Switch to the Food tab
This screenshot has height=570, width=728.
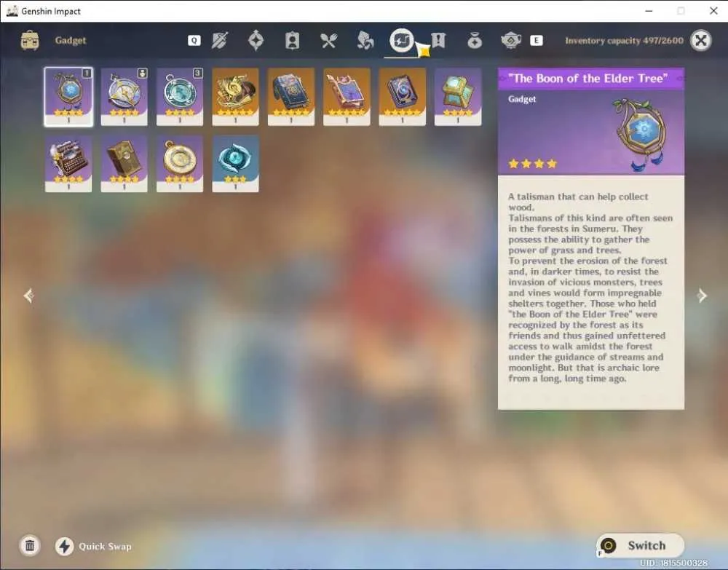328,41
